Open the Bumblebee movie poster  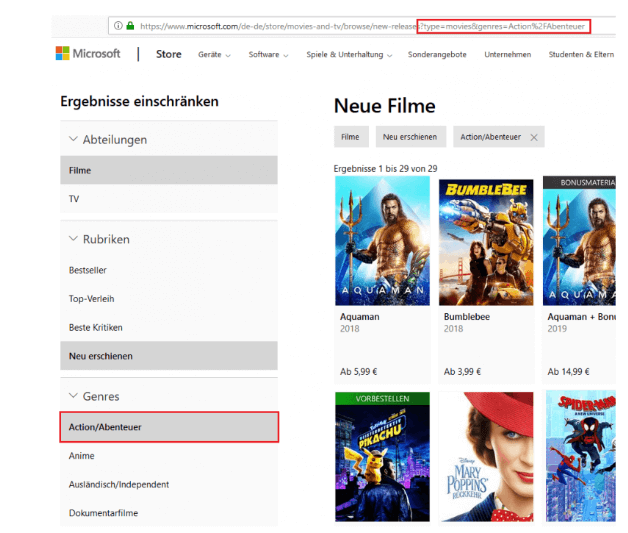click(x=486, y=242)
